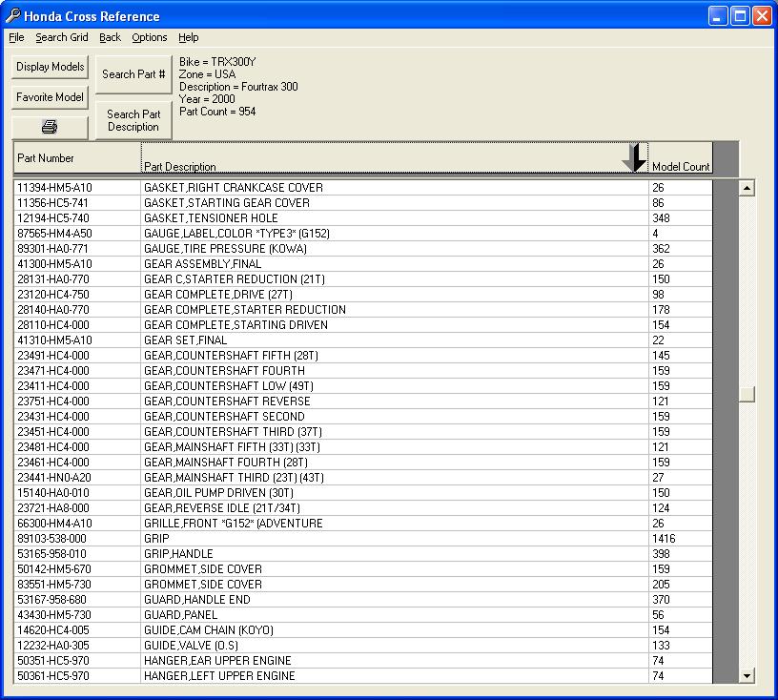Select GRIP,HANDLE description

[x=395, y=554]
